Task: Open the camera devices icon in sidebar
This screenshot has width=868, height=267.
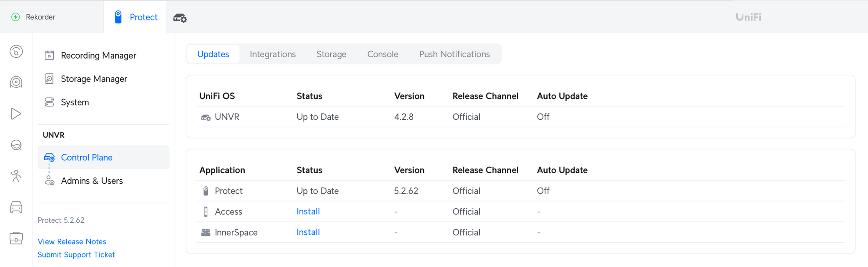Action: 16,82
